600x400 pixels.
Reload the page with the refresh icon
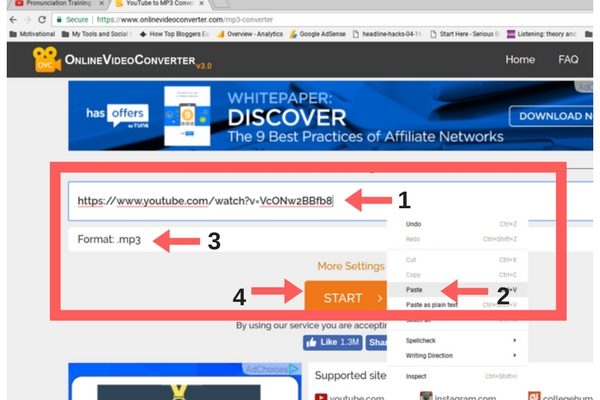tap(42, 20)
